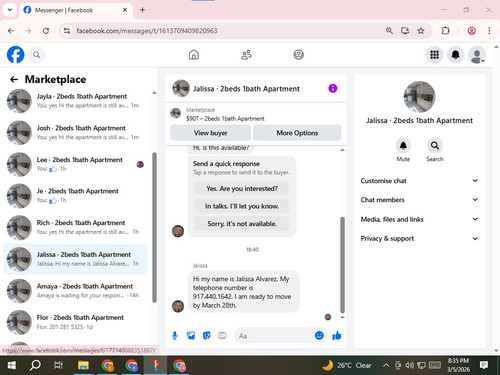Viewport: 500px width, 375px height.
Task: Choose a sticker from the sticker icon
Action: pyautogui.click(x=207, y=336)
